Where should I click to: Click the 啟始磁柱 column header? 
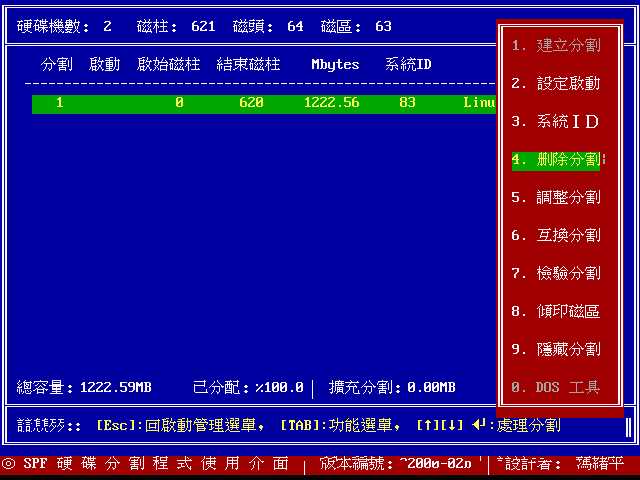tap(168, 65)
